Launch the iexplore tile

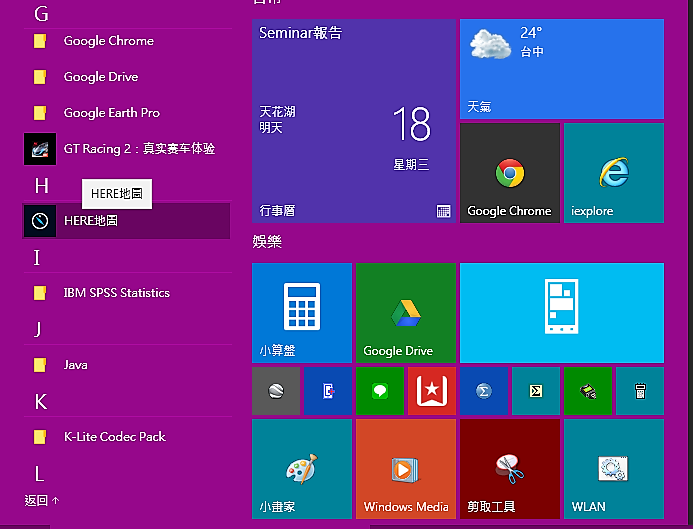click(x=614, y=173)
